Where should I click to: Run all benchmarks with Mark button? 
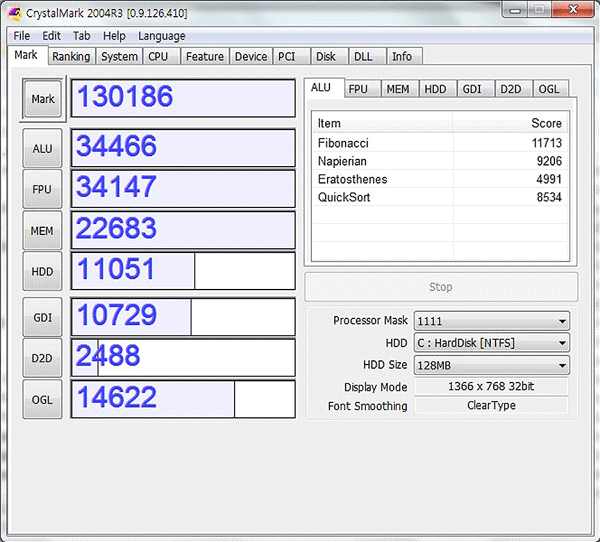(43, 99)
